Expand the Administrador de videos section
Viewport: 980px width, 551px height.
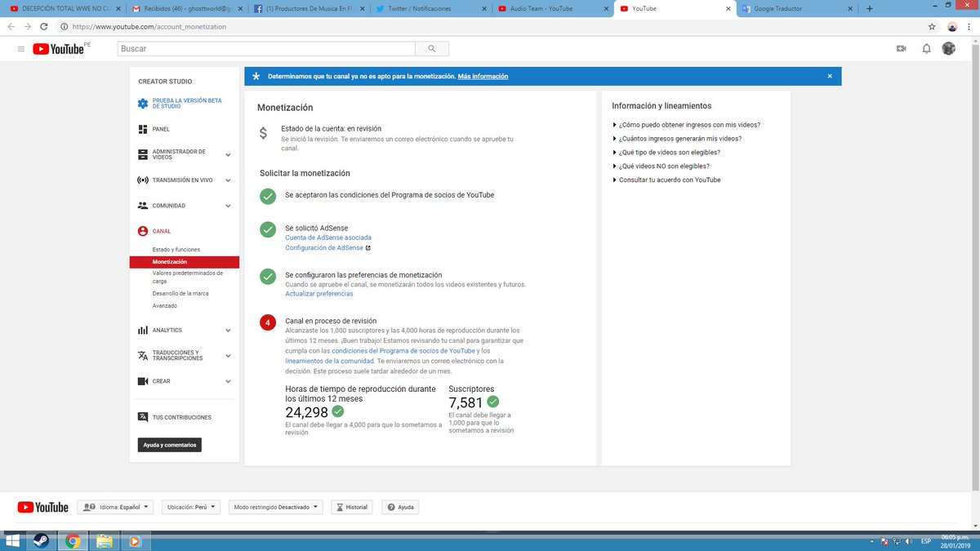tap(228, 154)
